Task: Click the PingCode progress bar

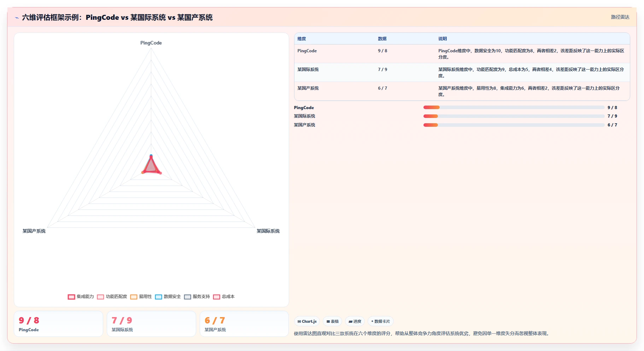Action: click(514, 107)
